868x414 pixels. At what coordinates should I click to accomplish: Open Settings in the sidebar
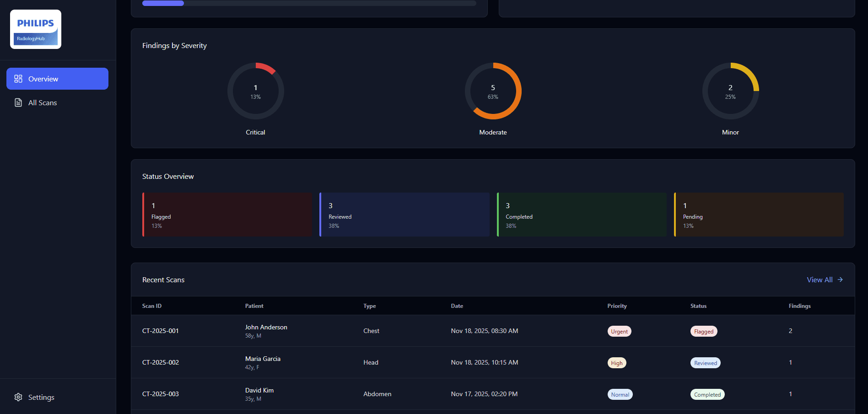(57, 397)
